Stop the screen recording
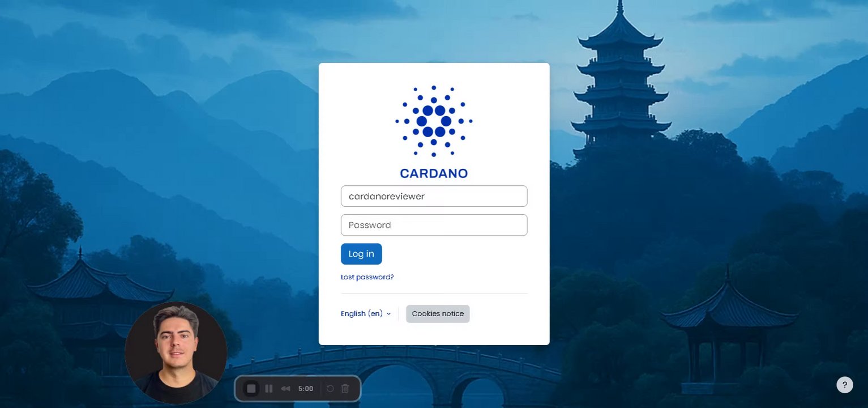 point(252,389)
